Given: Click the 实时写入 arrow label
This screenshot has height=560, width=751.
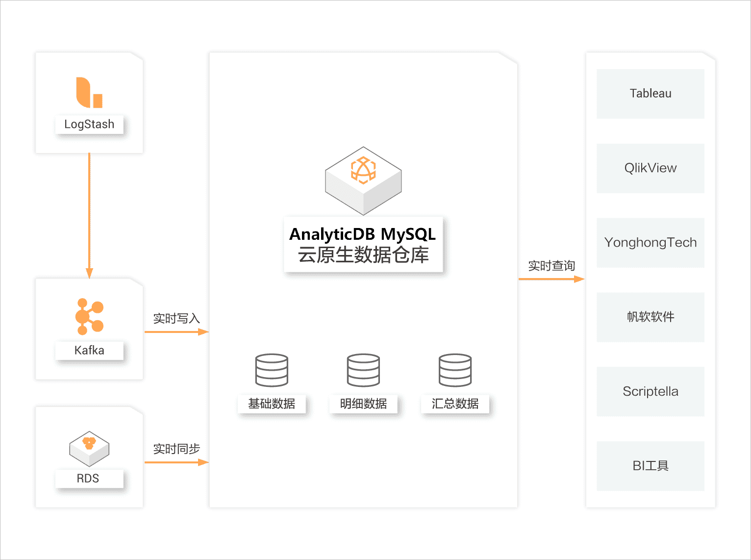Looking at the screenshot, I should tap(176, 319).
